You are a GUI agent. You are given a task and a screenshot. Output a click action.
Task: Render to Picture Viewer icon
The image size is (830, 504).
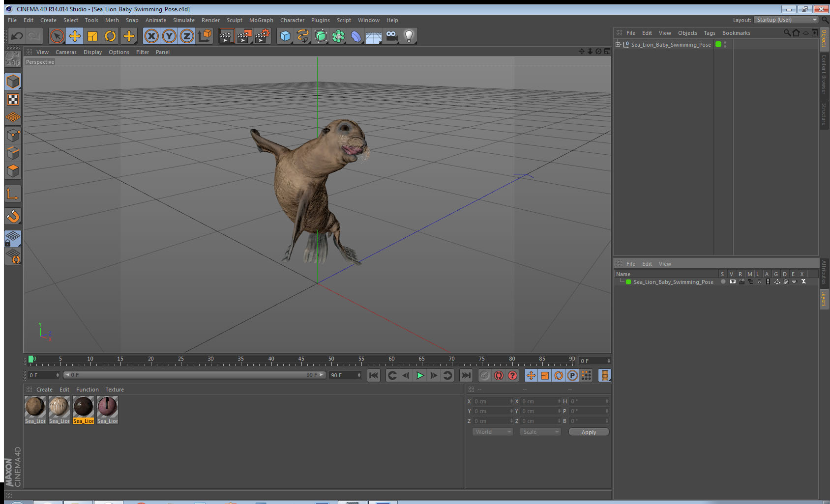244,36
